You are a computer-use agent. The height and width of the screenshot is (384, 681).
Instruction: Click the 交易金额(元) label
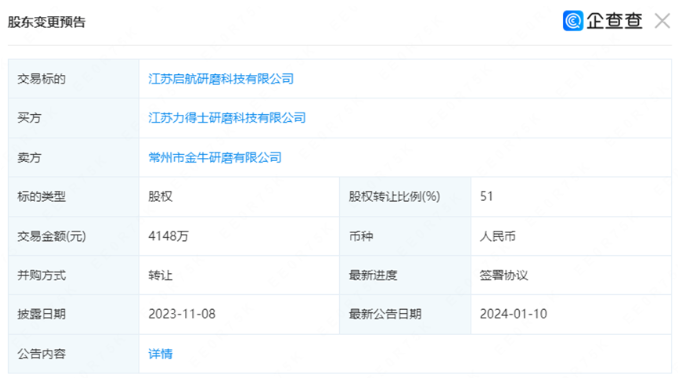coord(52,236)
